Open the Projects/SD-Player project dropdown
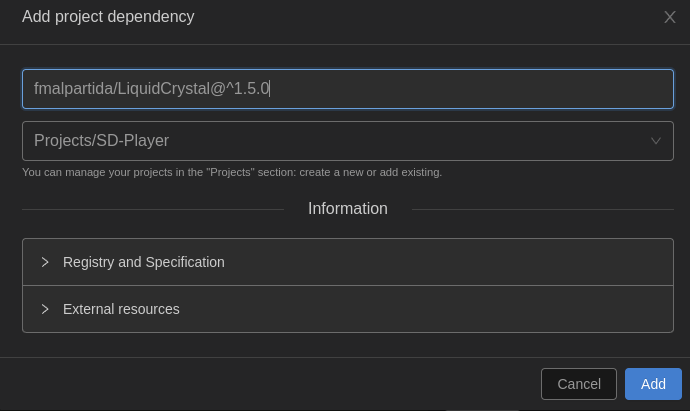 coord(347,141)
